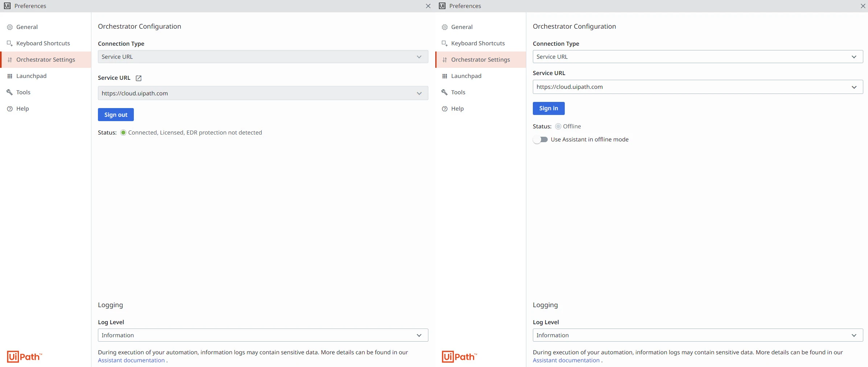The height and width of the screenshot is (367, 868).
Task: Click the Help question-mark icon in the right window
Action: [445, 109]
